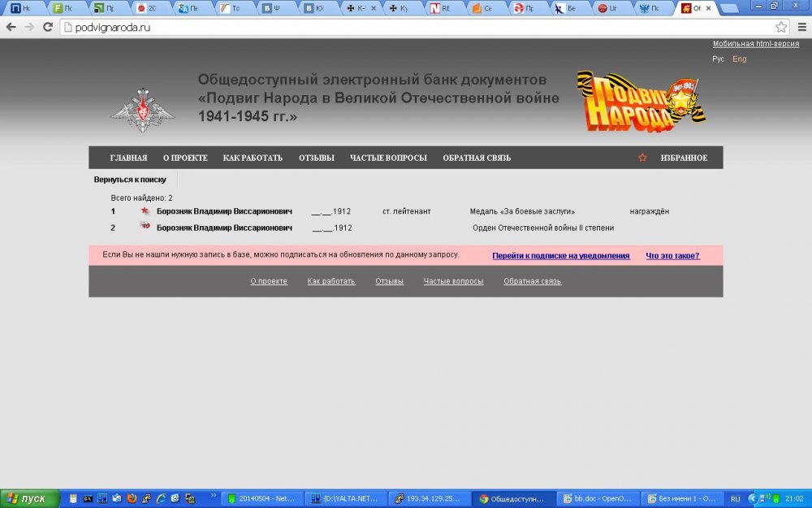Image resolution: width=812 pixels, height=508 pixels.
Task: Click the red star icon of result 1
Action: 145,211
